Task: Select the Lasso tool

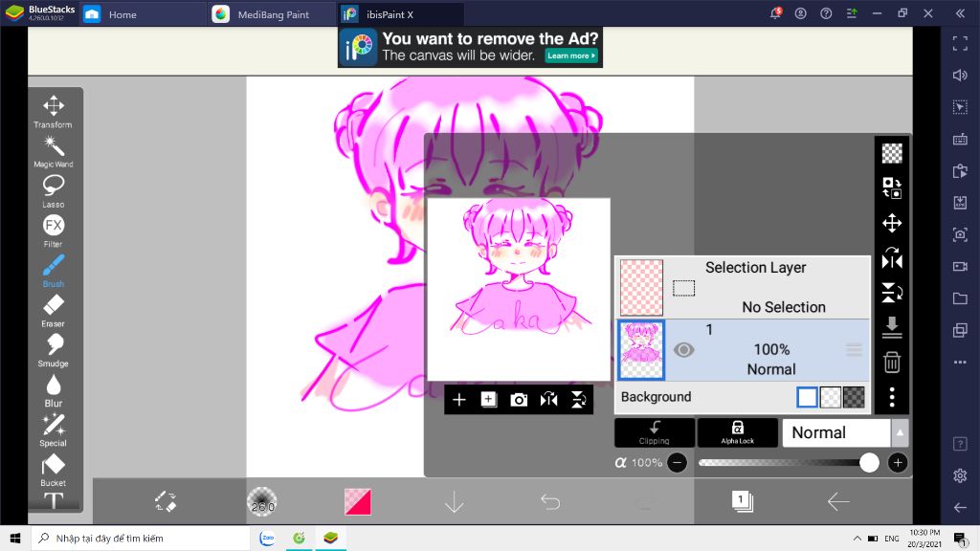Action: point(54,191)
